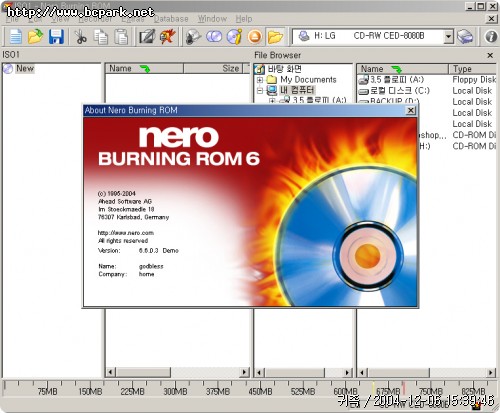Save the compilation with the floppy icon
500x413 pixels.
point(56,37)
